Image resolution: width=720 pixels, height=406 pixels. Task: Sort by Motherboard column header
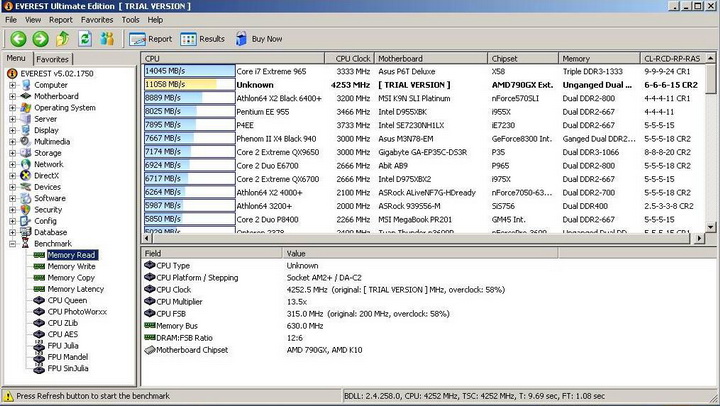[x=431, y=58]
